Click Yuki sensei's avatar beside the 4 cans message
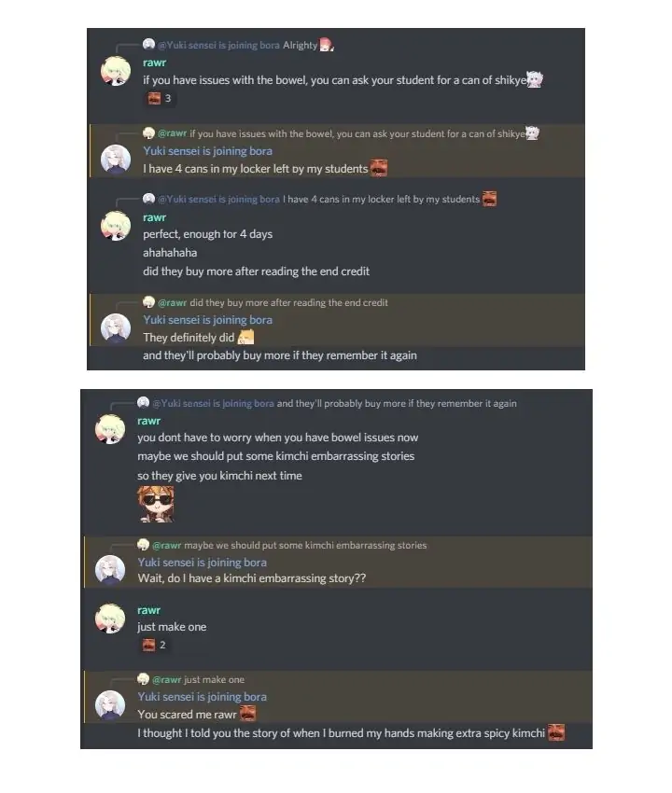Screen dimensions: 672x793 point(116,160)
